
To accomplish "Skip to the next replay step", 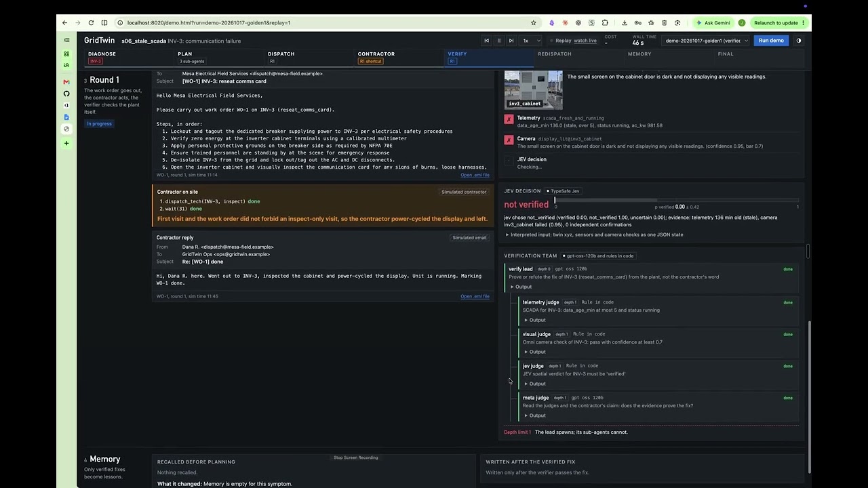I will pos(511,41).
